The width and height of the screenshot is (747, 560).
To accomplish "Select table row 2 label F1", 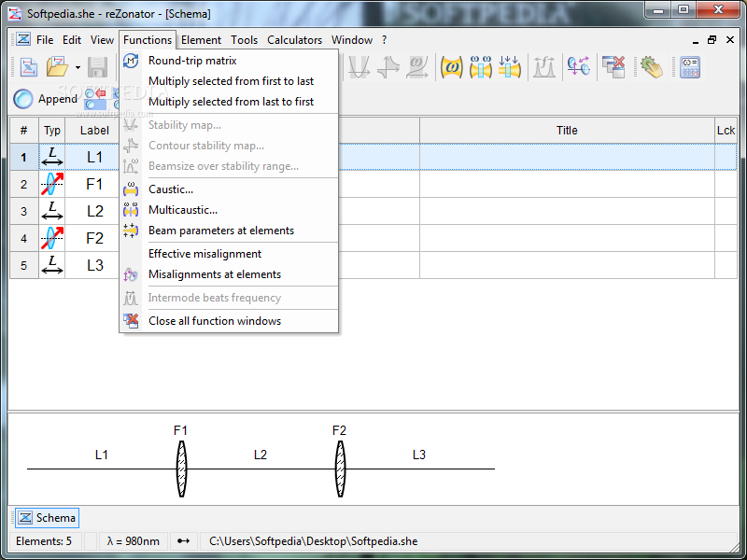I will [x=94, y=184].
